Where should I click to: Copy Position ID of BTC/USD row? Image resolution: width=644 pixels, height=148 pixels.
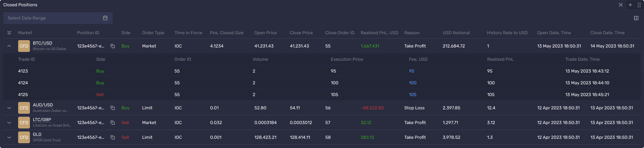(113, 46)
